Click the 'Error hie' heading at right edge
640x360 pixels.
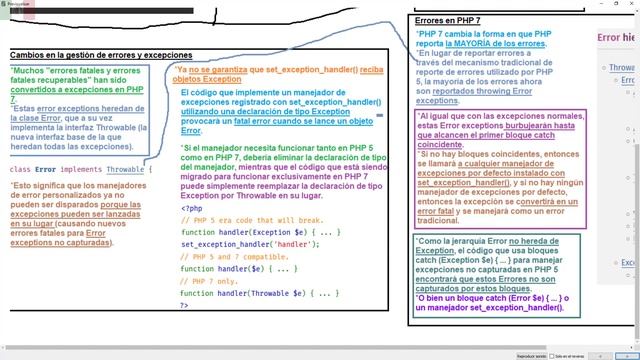(616, 38)
